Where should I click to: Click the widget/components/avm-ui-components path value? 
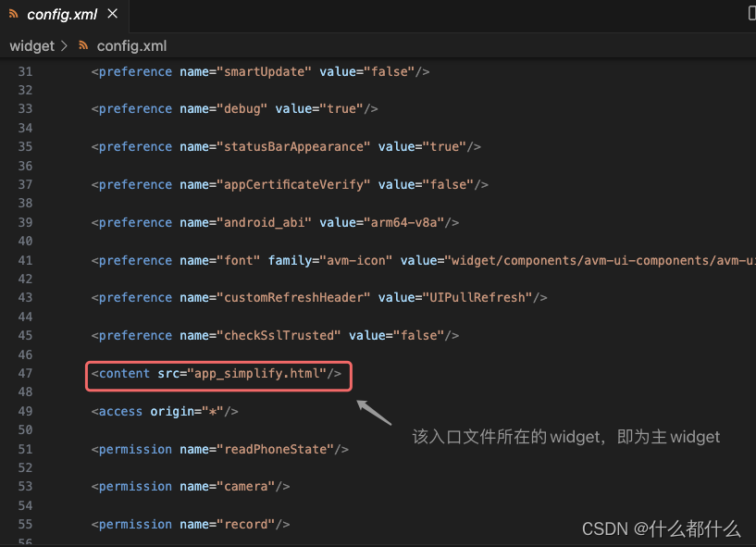[x=600, y=260]
